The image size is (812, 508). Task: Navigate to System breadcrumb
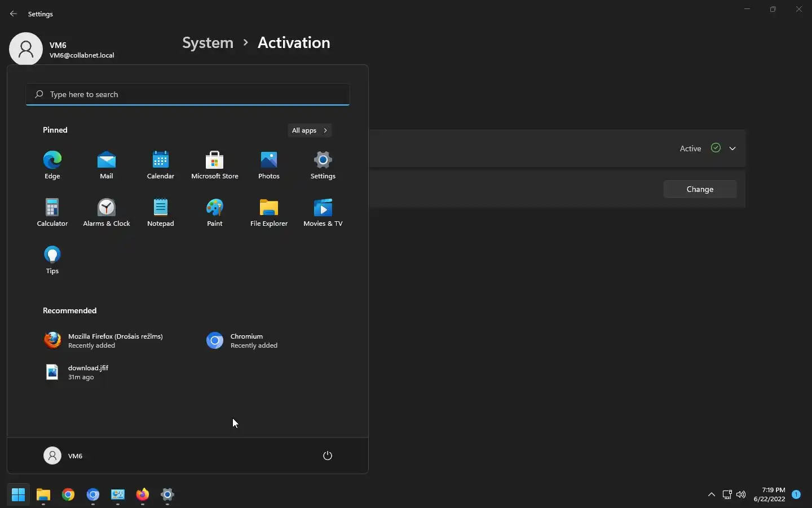(x=208, y=43)
